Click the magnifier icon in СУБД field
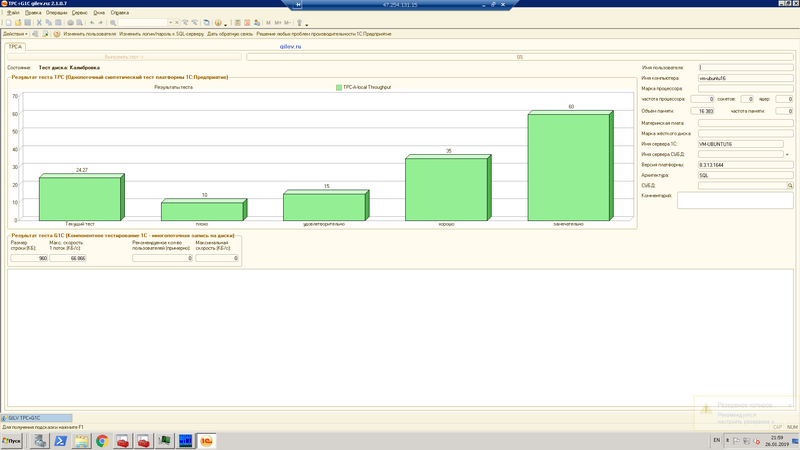This screenshot has width=800, height=450. tap(790, 186)
